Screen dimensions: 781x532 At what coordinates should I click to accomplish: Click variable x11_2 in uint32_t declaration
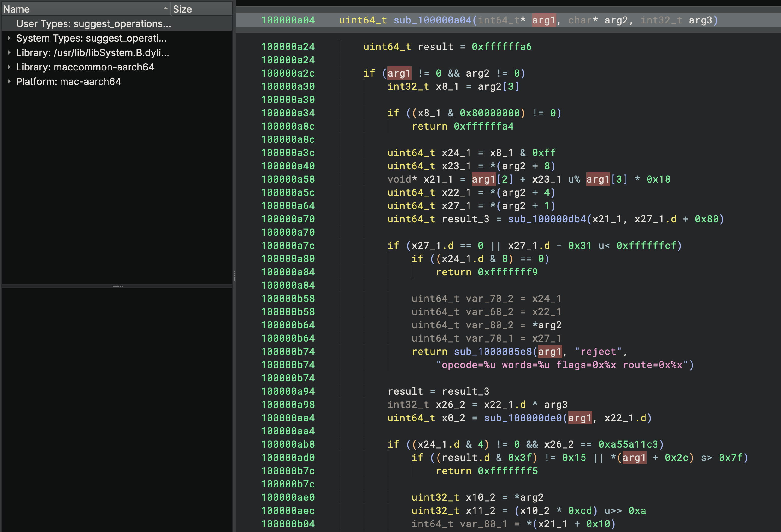coord(481,511)
